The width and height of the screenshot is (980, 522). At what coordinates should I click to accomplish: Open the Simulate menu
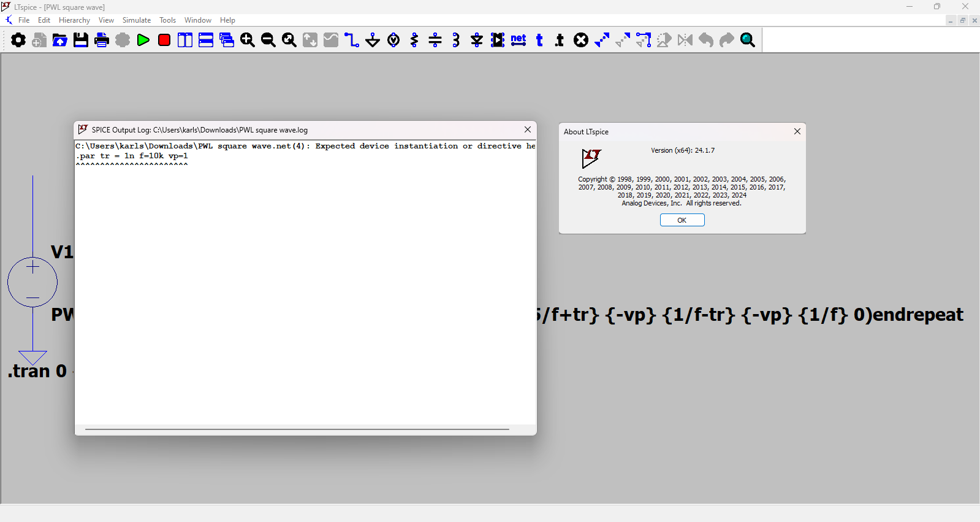(x=137, y=20)
